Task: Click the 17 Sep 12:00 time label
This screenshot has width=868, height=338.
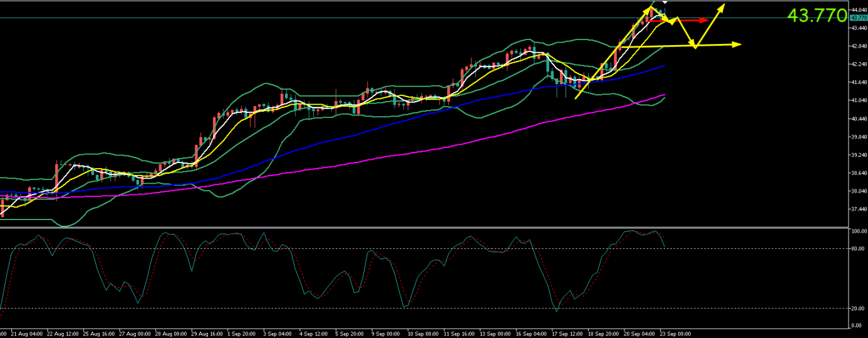Action: (566, 334)
